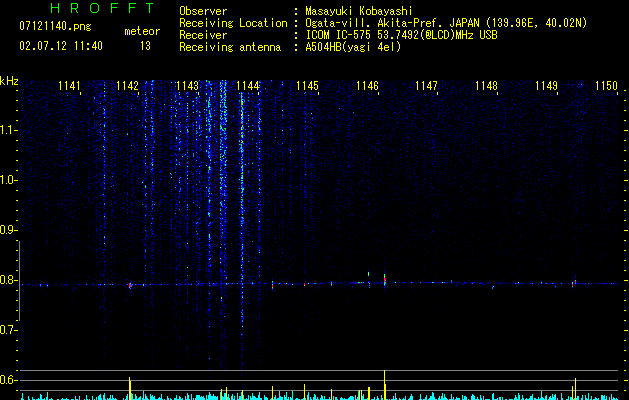Click the 1141 time axis label

pyautogui.click(x=69, y=86)
